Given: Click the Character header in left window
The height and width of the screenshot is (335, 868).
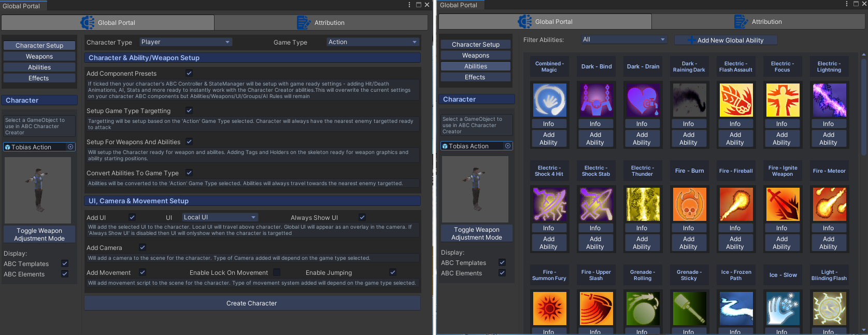Looking at the screenshot, I should coord(40,100).
